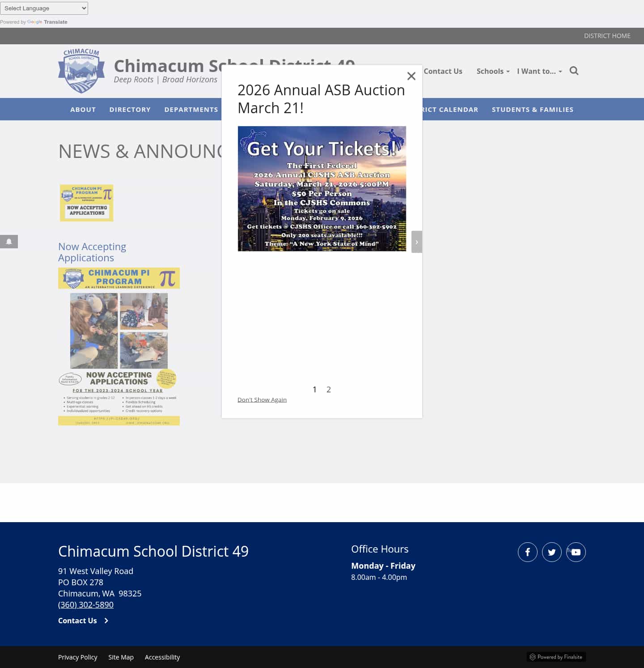Click the notification bell icon

(x=9, y=242)
